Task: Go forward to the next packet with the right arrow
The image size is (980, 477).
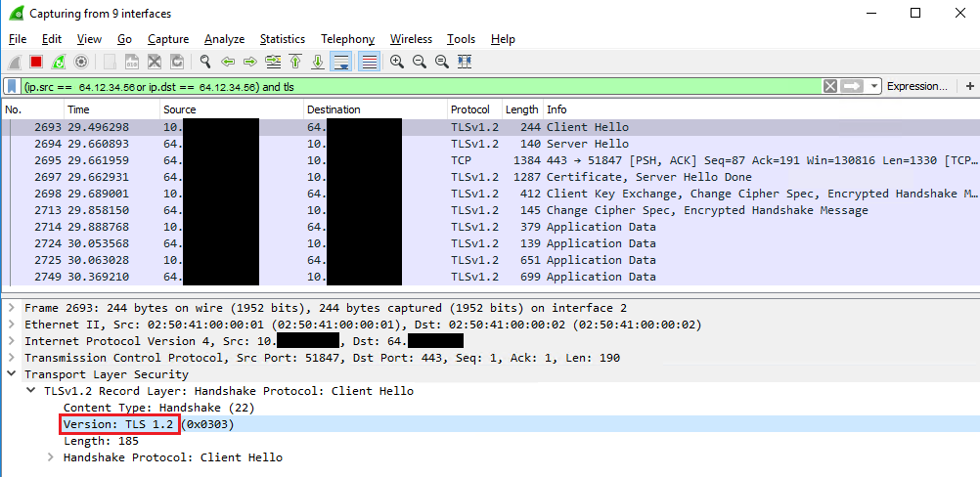Action: [250, 62]
